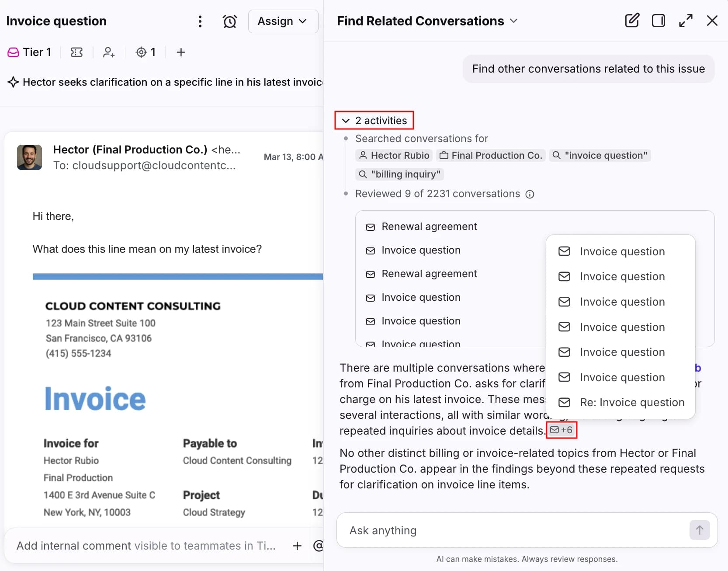Screen dimensions: 728x571
Task: Click the +6 conversations source badge
Action: pyautogui.click(x=562, y=430)
